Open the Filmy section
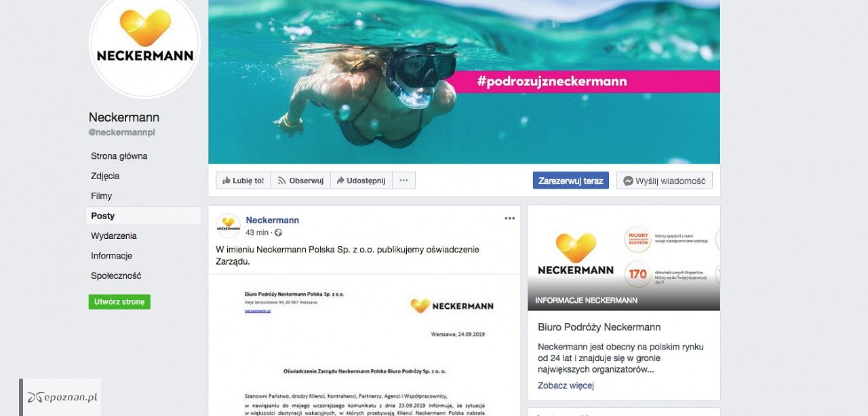868x416 pixels. [102, 196]
